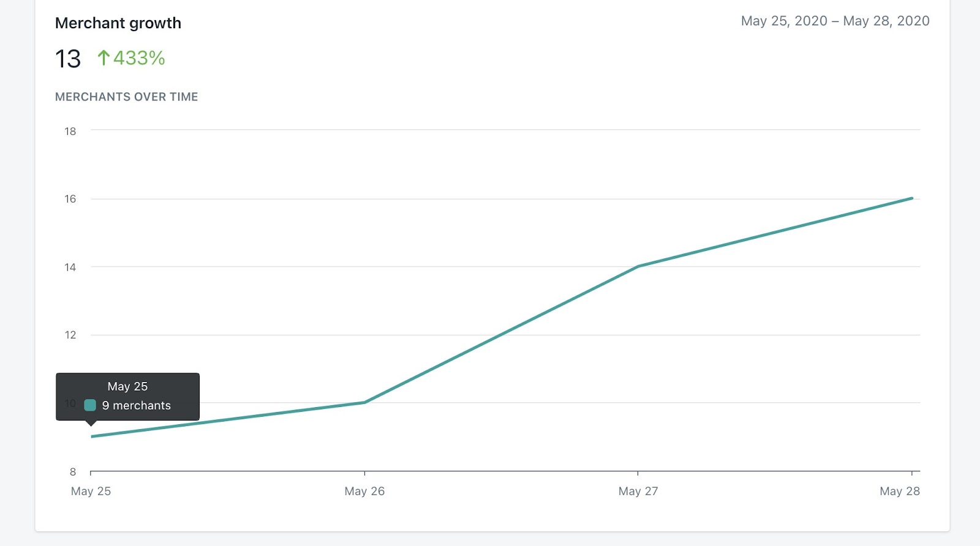Click the May 25 x-axis label
Screen dimensions: 980x546
(91, 491)
